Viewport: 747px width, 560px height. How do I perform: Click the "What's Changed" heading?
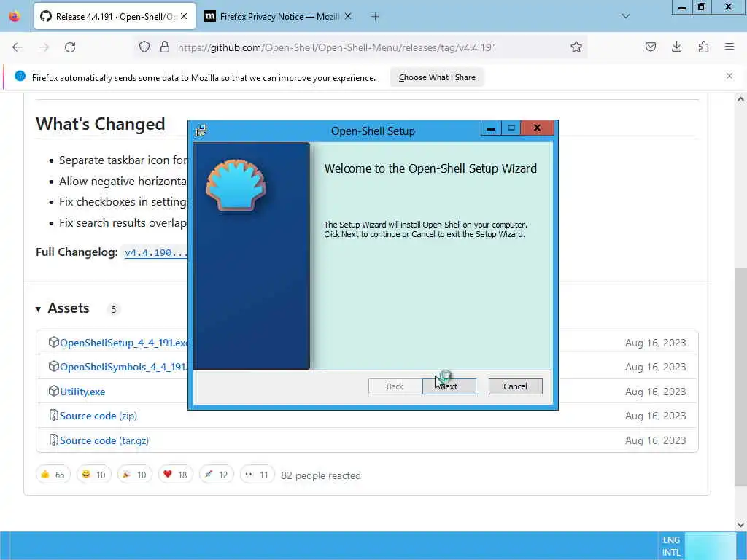coord(101,124)
